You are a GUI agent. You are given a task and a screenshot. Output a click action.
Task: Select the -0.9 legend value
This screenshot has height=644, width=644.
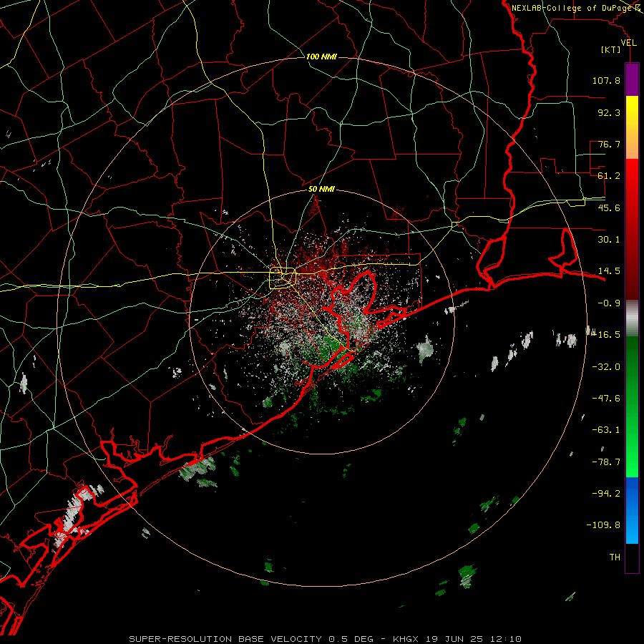point(609,303)
